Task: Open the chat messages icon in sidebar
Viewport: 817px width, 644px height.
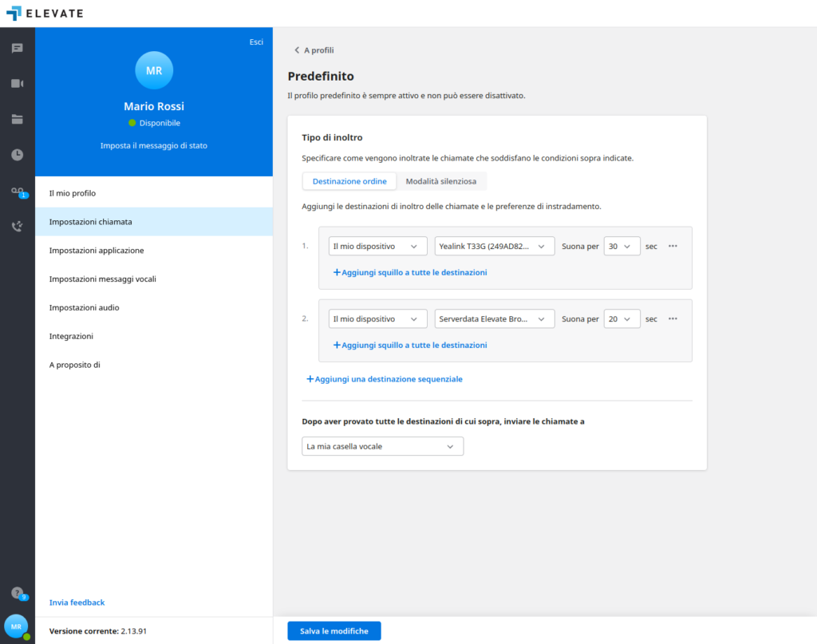Action: [17, 49]
